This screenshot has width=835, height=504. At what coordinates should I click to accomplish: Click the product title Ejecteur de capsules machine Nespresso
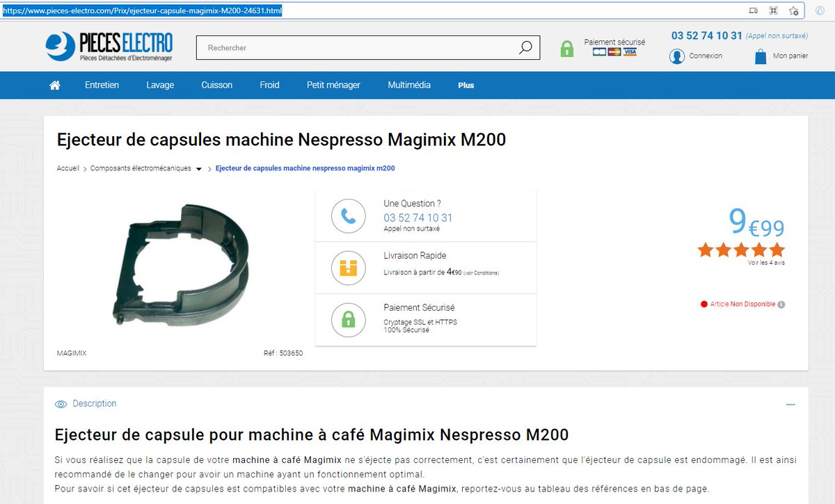tap(281, 140)
